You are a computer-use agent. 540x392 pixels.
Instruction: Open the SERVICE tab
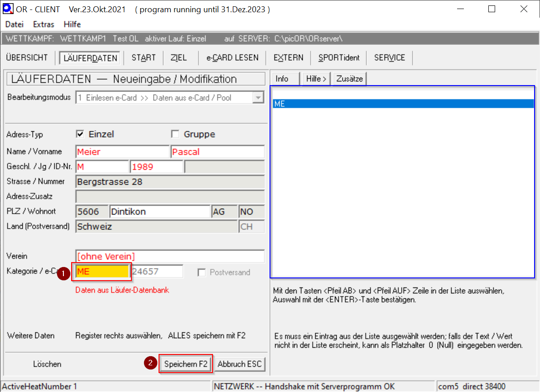[390, 57]
